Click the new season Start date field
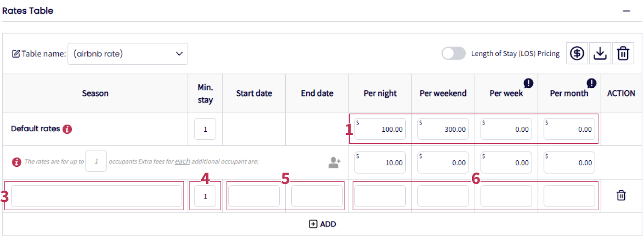 click(254, 196)
